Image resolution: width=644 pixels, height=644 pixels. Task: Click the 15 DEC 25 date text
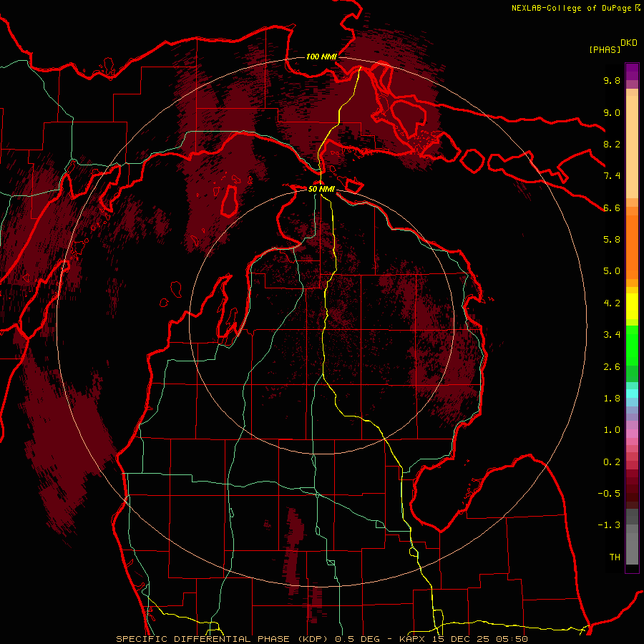(x=462, y=639)
